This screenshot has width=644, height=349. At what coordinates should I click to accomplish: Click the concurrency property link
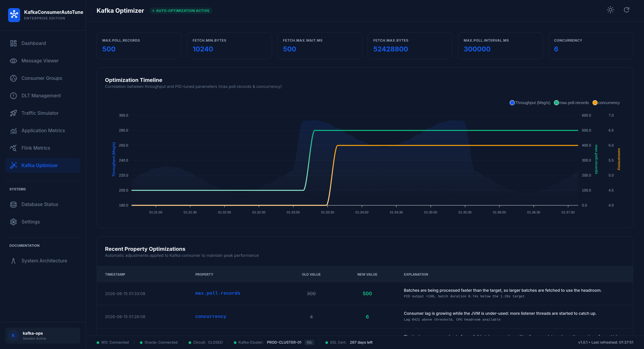(210, 317)
